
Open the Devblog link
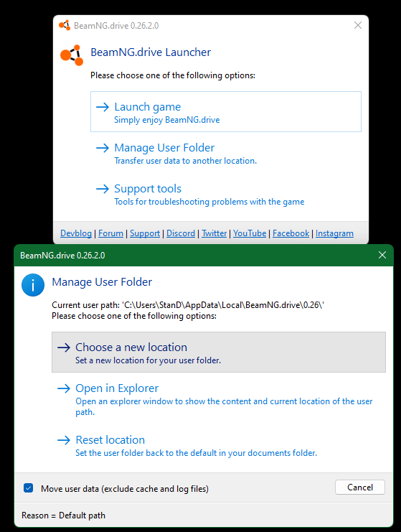click(76, 233)
